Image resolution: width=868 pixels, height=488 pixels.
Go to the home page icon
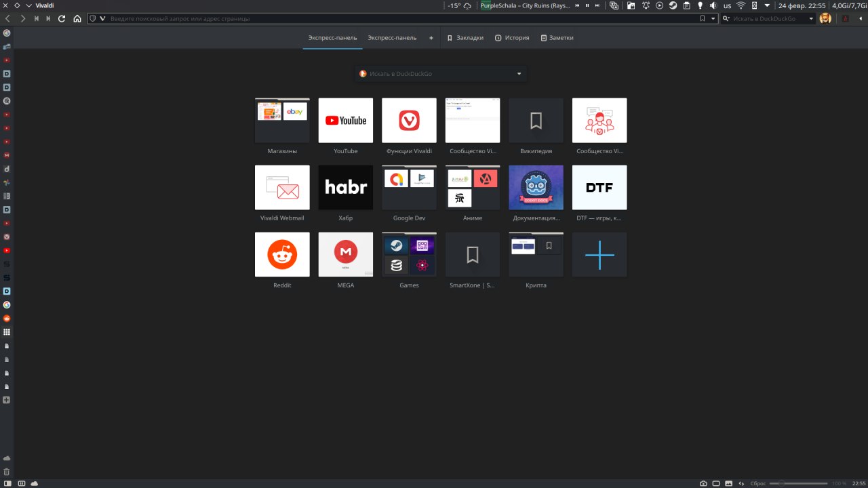[x=77, y=18]
